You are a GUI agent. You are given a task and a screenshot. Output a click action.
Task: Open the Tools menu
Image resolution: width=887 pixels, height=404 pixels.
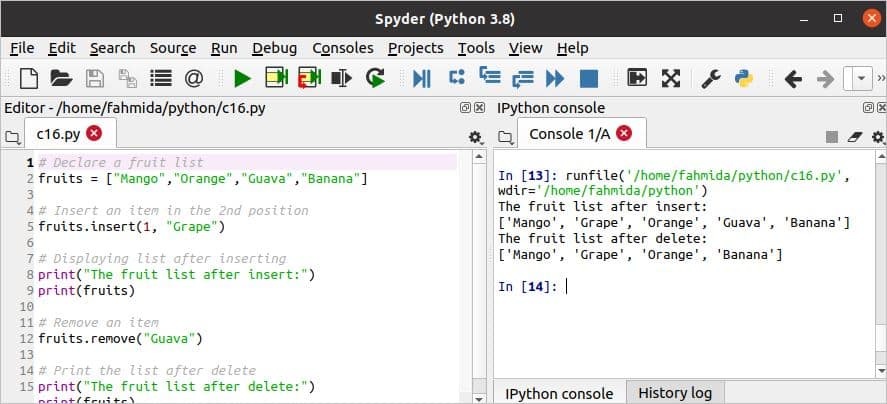(x=476, y=49)
